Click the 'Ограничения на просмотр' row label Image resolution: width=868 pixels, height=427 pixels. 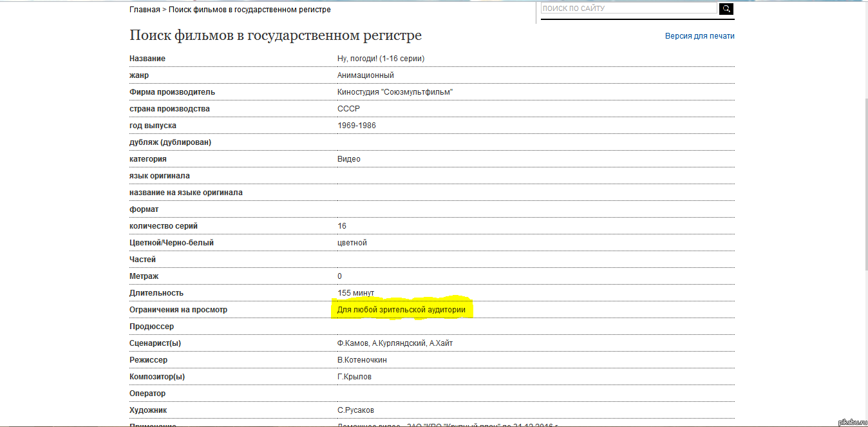click(178, 310)
